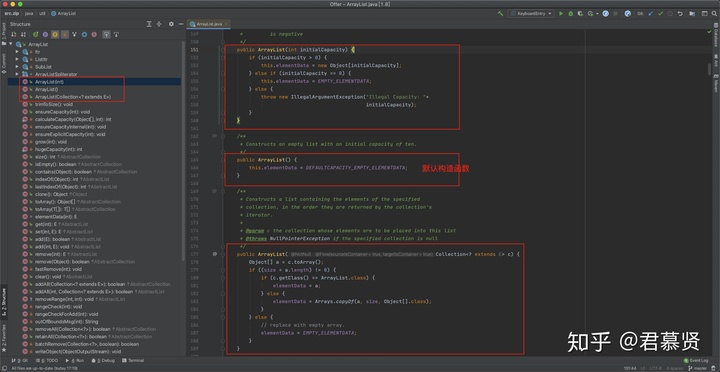Expand the SubList inner class node
720x372 pixels.
click(17, 67)
